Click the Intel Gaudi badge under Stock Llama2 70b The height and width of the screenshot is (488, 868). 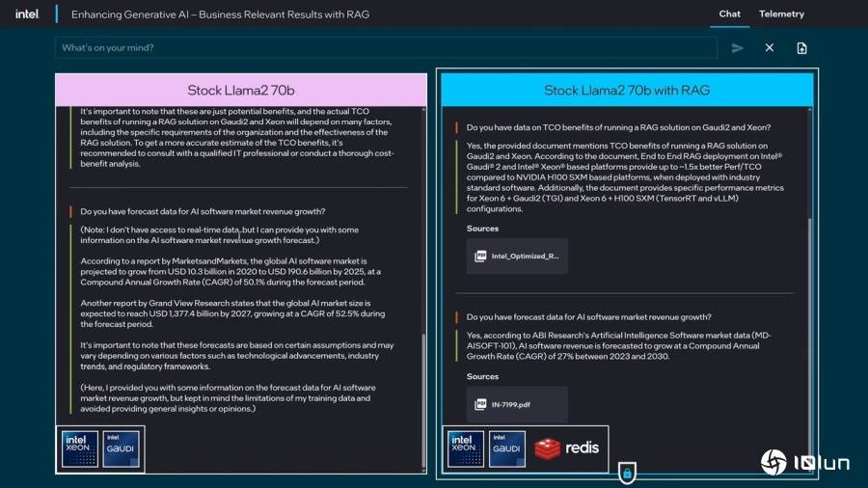click(121, 449)
